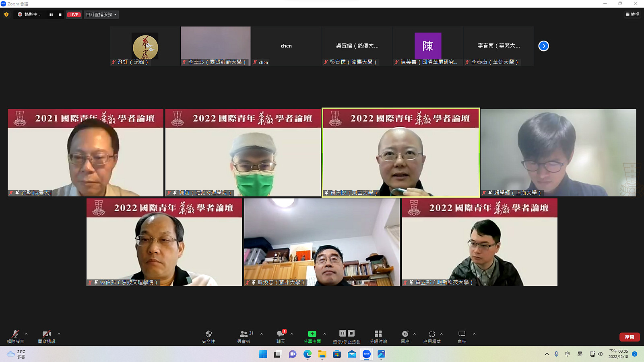Open Breakout Rooms grid icon
Screen dimensions: 644x362
tap(378, 334)
